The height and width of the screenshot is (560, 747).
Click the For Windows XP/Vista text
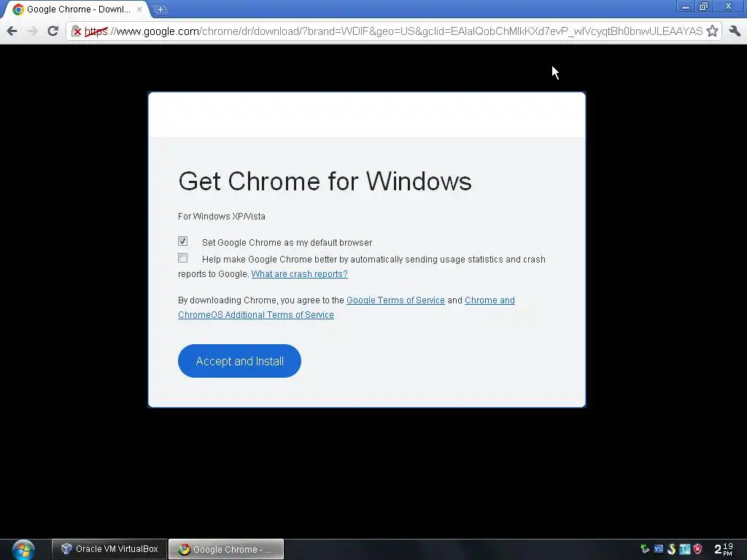[x=222, y=216]
